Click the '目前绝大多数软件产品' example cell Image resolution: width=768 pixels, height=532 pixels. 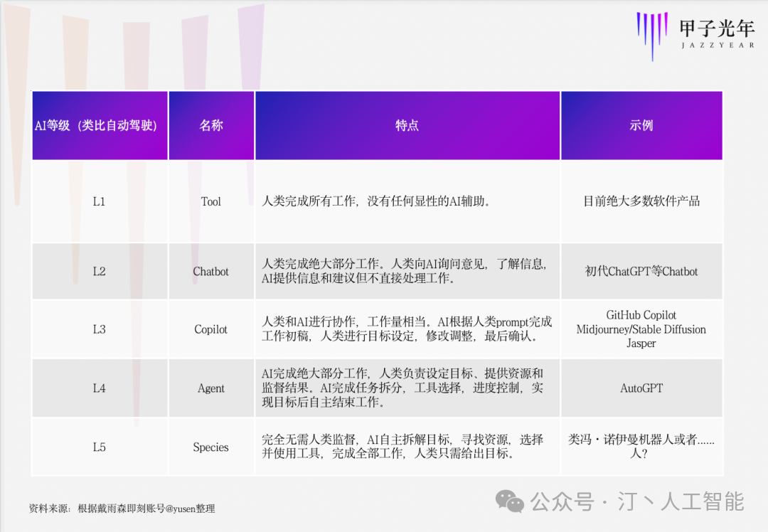(x=641, y=201)
